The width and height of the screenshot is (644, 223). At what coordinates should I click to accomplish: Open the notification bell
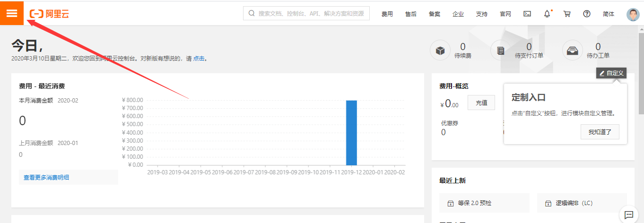pyautogui.click(x=547, y=14)
